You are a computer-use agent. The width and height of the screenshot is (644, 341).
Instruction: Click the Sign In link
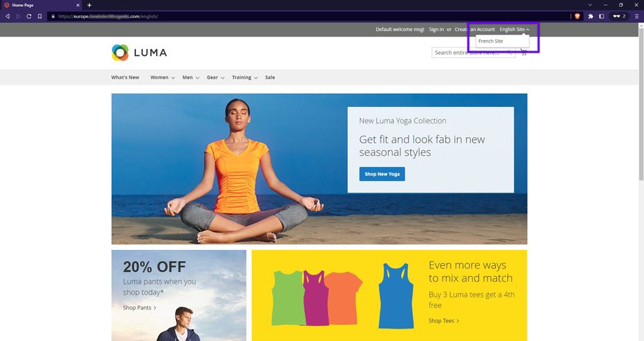(x=436, y=30)
